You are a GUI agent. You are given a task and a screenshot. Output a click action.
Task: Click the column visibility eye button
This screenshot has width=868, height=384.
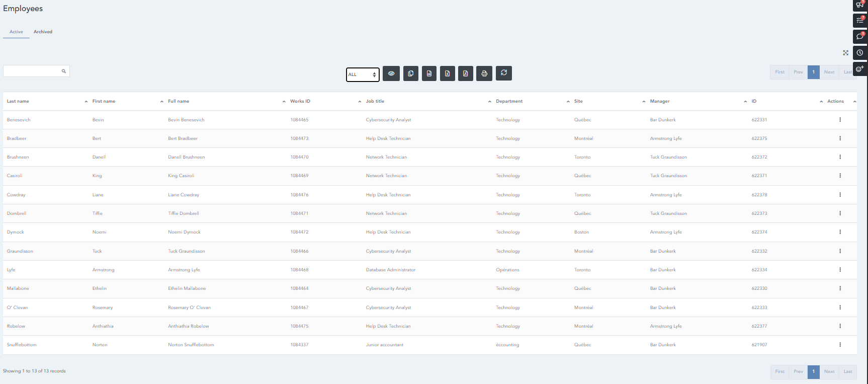pyautogui.click(x=391, y=73)
